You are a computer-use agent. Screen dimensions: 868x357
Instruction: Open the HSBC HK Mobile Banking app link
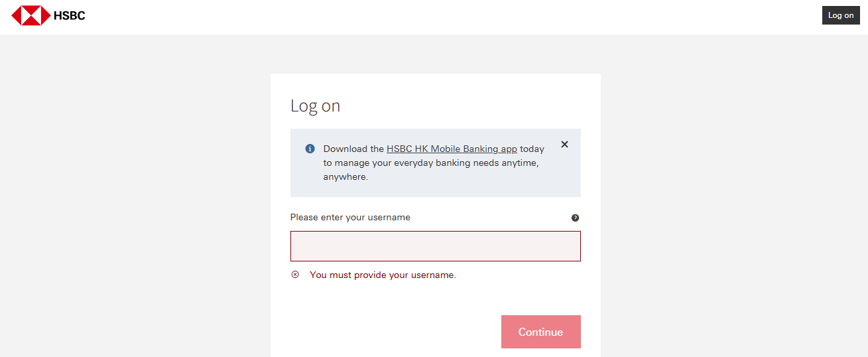click(x=452, y=149)
